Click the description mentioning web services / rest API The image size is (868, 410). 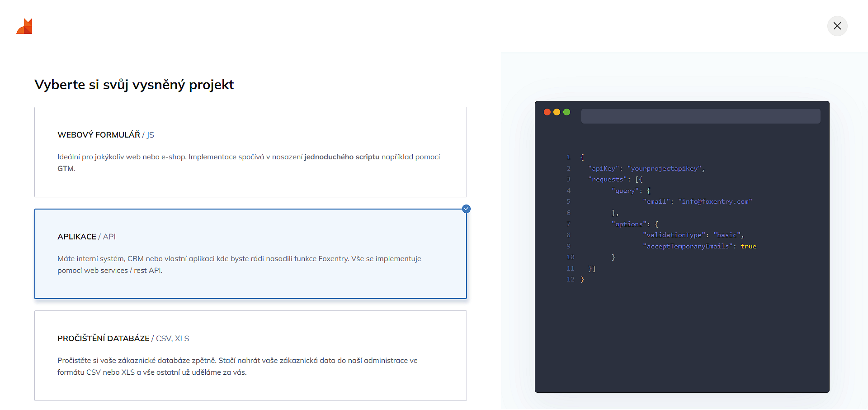[239, 264]
